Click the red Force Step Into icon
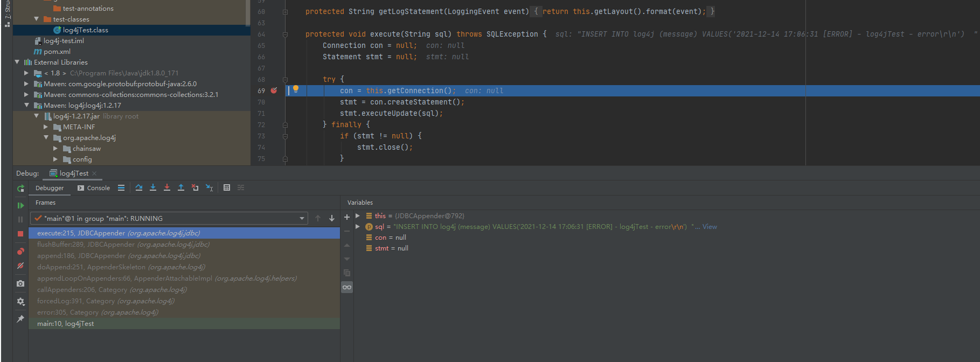 [x=167, y=187]
